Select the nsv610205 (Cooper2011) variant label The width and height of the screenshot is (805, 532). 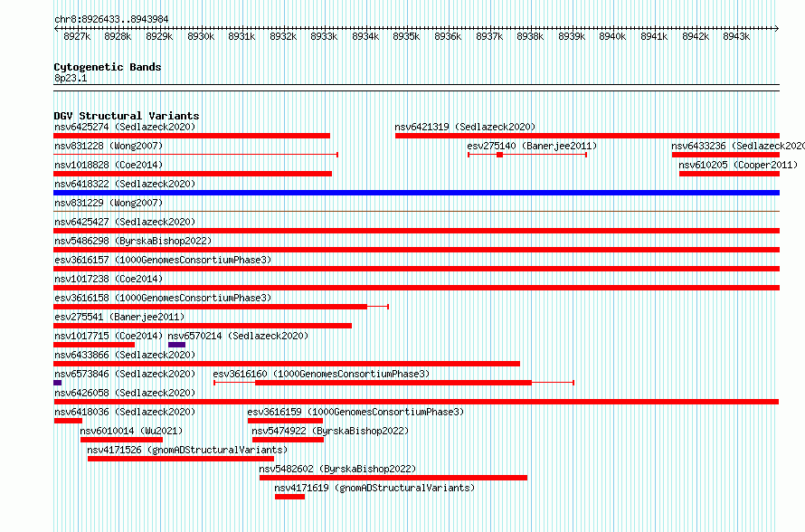pyautogui.click(x=738, y=165)
